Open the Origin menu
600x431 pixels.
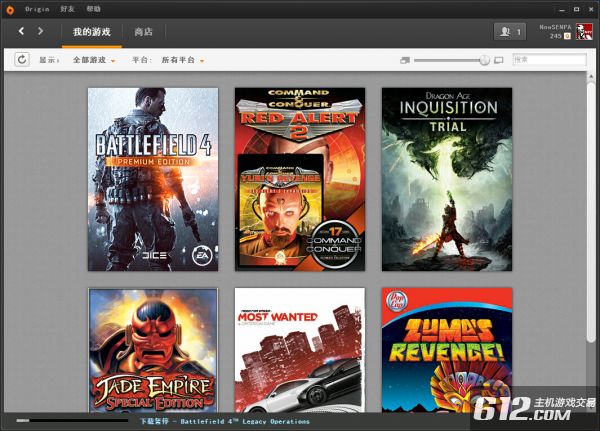coord(37,9)
